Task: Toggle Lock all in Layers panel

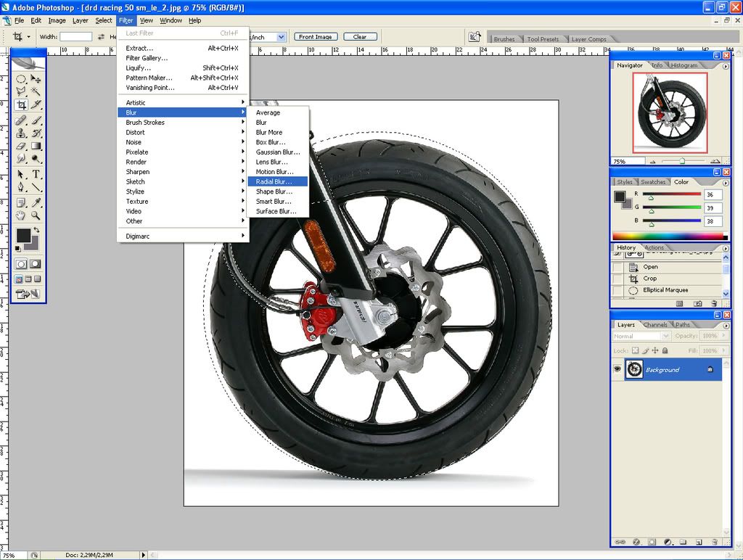Action: (x=665, y=350)
